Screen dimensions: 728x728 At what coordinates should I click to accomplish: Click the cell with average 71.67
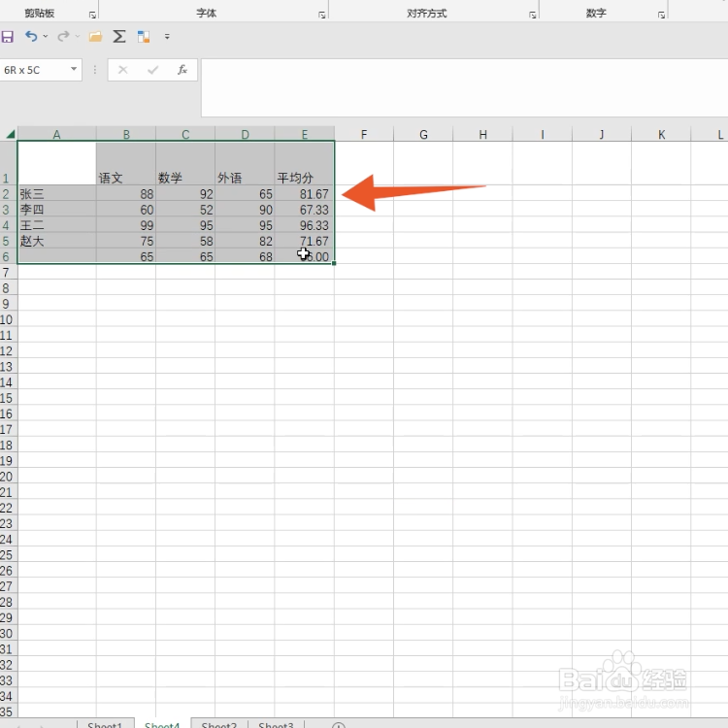[304, 241]
